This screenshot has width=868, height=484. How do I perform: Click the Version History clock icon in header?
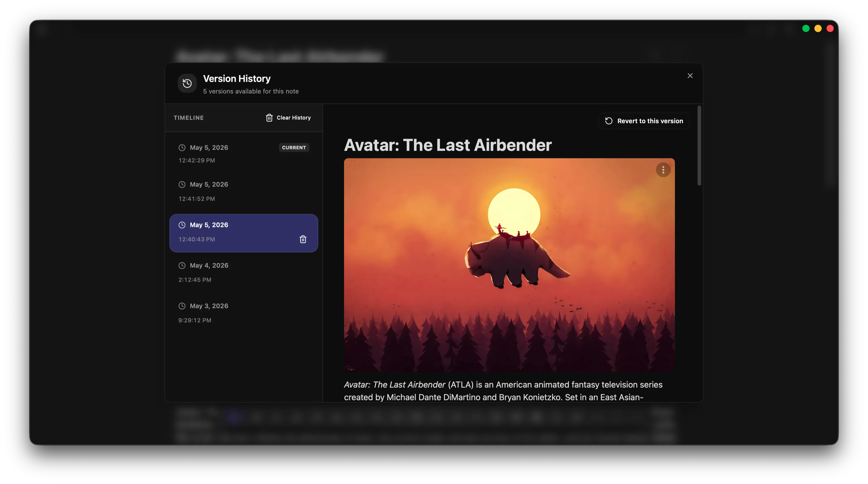(x=187, y=83)
